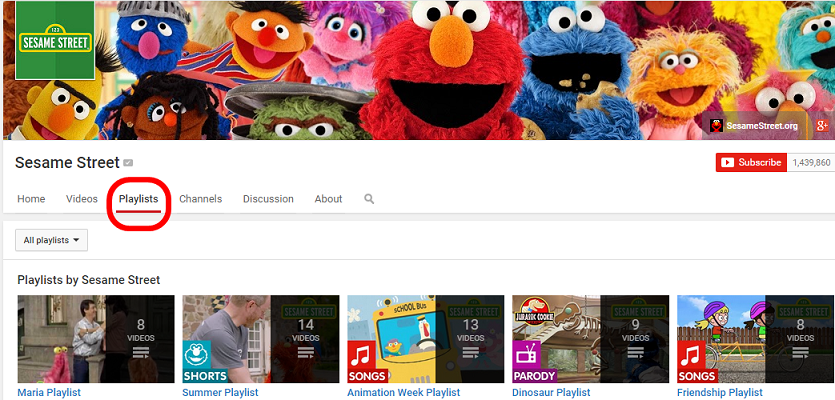Open the Google+ icon in the banner
The width and height of the screenshot is (835, 400).
click(x=823, y=126)
